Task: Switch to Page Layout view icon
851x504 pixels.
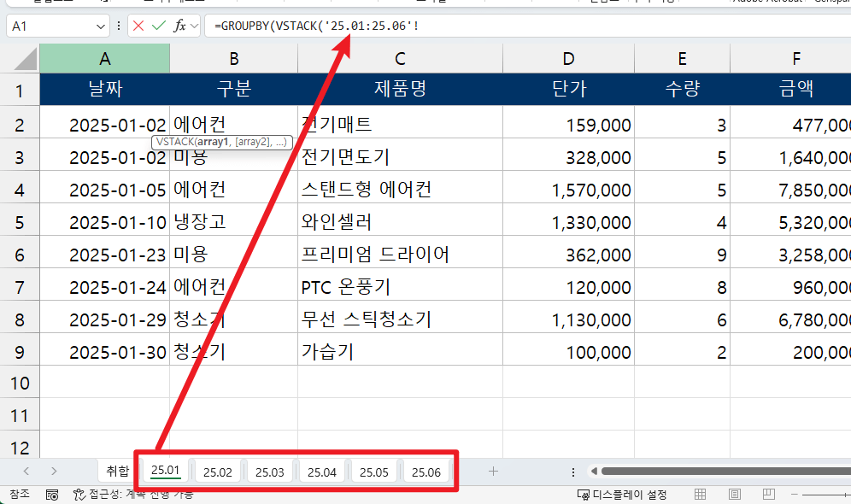Action: click(734, 495)
